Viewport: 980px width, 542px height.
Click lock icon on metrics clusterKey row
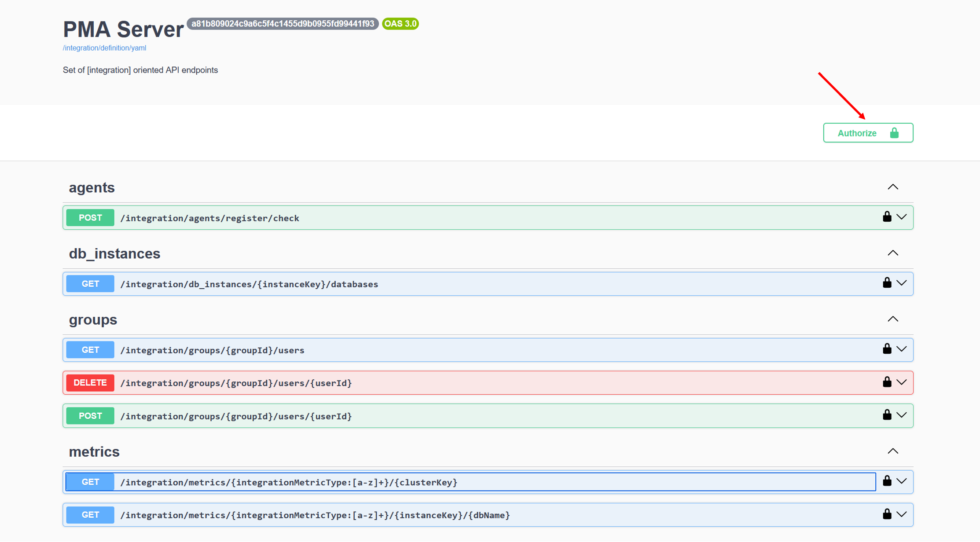click(x=887, y=481)
